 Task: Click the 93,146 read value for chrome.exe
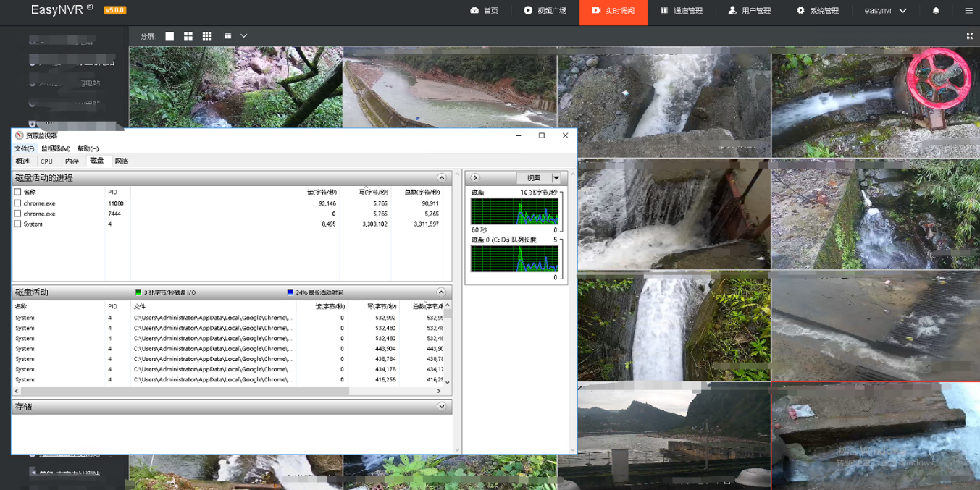[x=327, y=203]
